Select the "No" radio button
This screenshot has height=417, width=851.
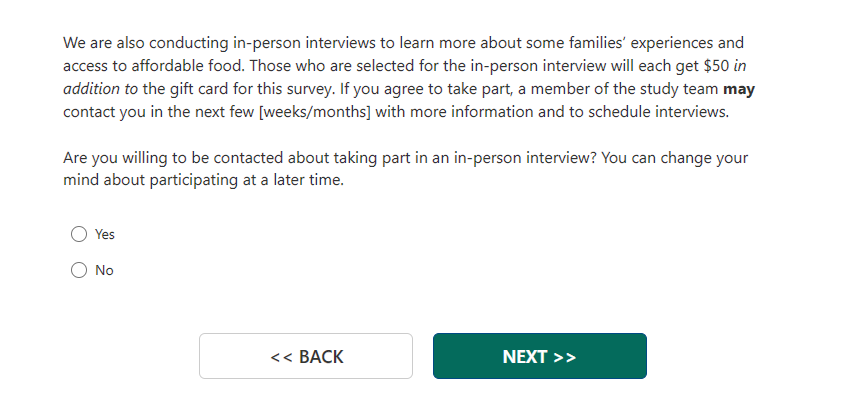79,270
